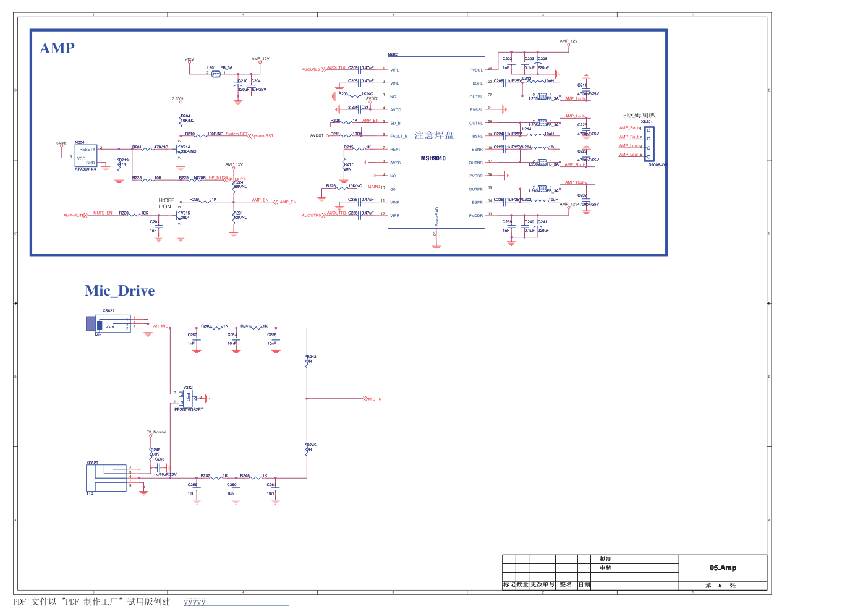Click the HP_MUTE net label

(x=218, y=177)
